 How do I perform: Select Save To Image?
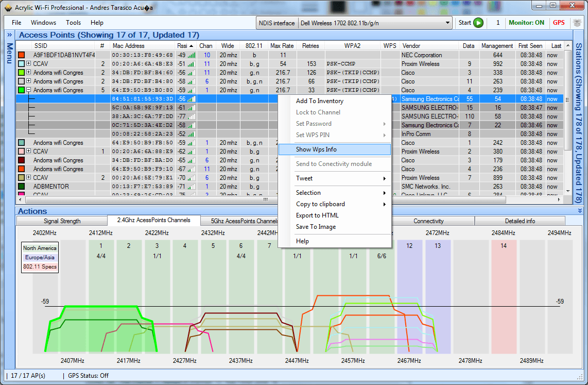335,227
